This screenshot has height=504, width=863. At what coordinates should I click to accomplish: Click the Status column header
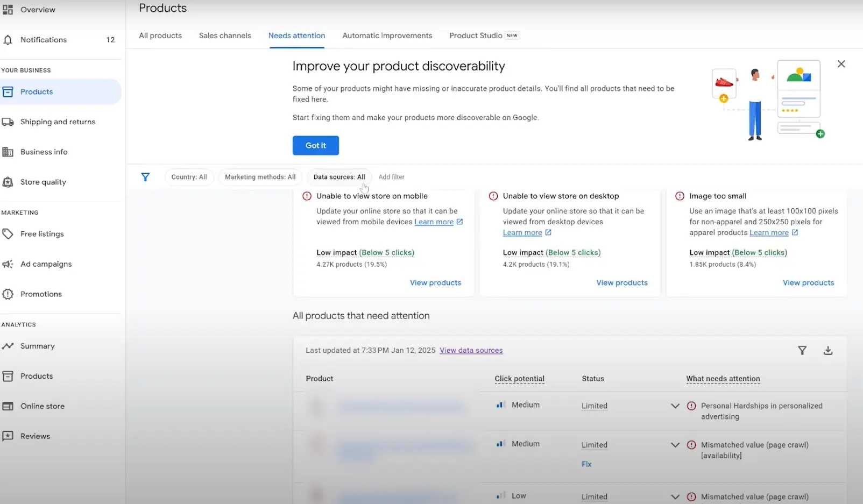[593, 379]
